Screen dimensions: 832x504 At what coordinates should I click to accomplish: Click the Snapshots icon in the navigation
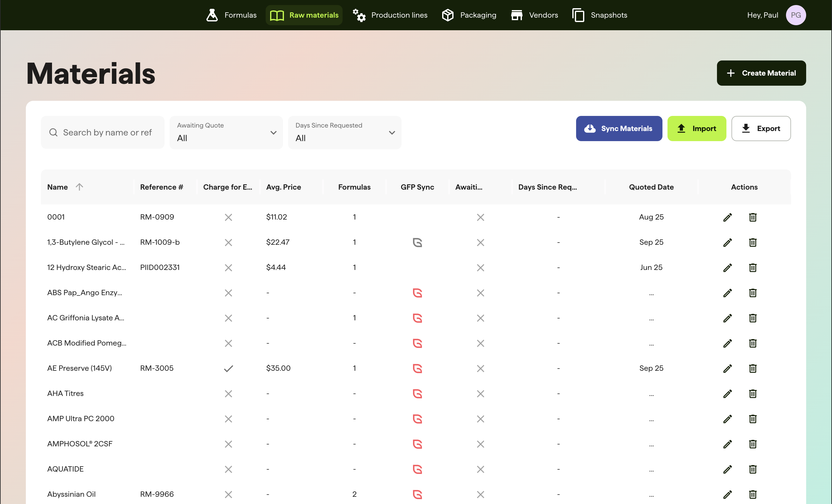click(x=578, y=15)
